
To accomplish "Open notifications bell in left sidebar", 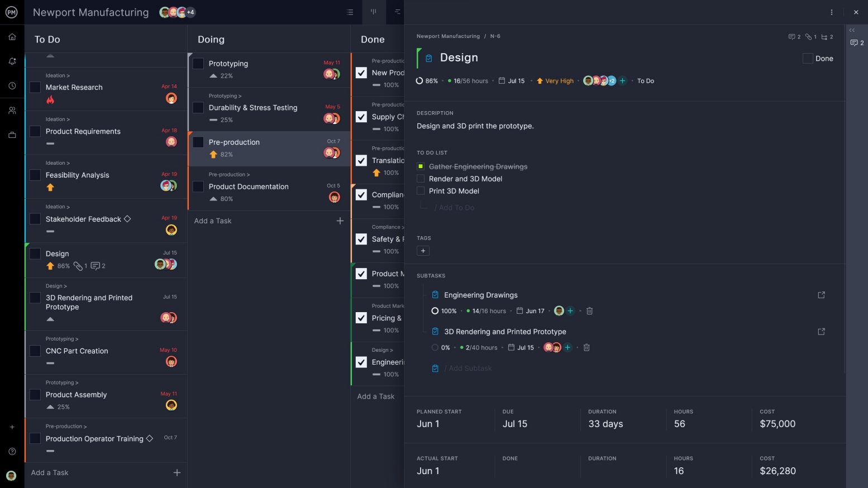I will (x=12, y=61).
